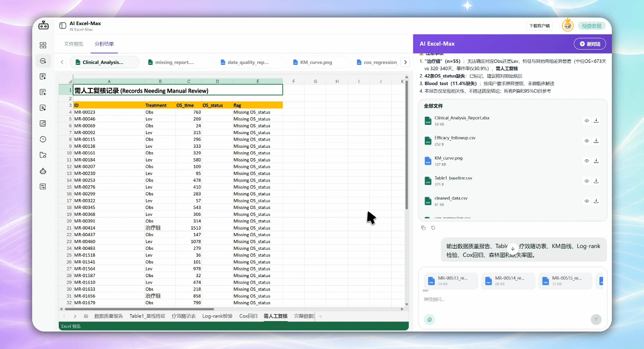Open attached file MR-00514_re chip
Image resolution: width=644 pixels, height=349 pixels.
[x=508, y=281]
